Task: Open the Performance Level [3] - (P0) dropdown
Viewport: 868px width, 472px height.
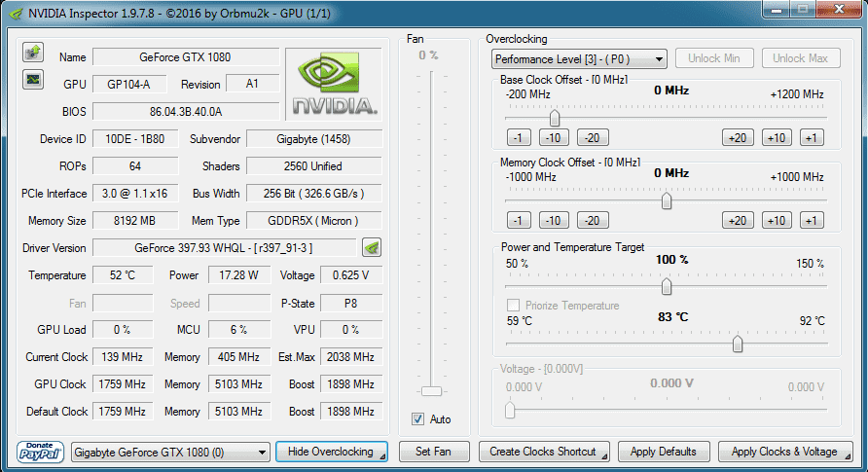Action: pyautogui.click(x=579, y=58)
